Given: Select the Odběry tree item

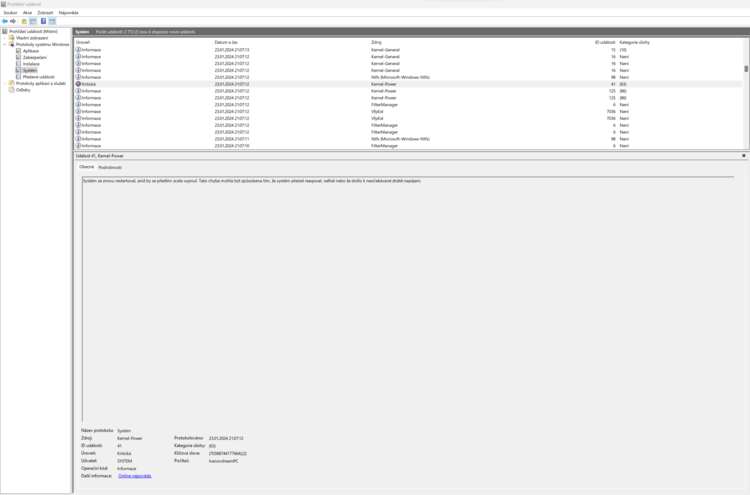Looking at the screenshot, I should tap(23, 90).
